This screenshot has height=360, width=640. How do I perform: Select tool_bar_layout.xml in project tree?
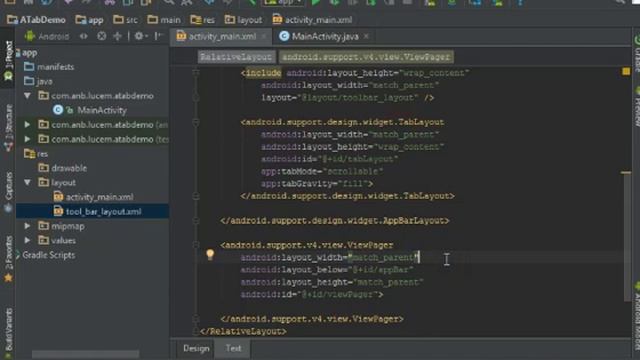pyautogui.click(x=98, y=211)
